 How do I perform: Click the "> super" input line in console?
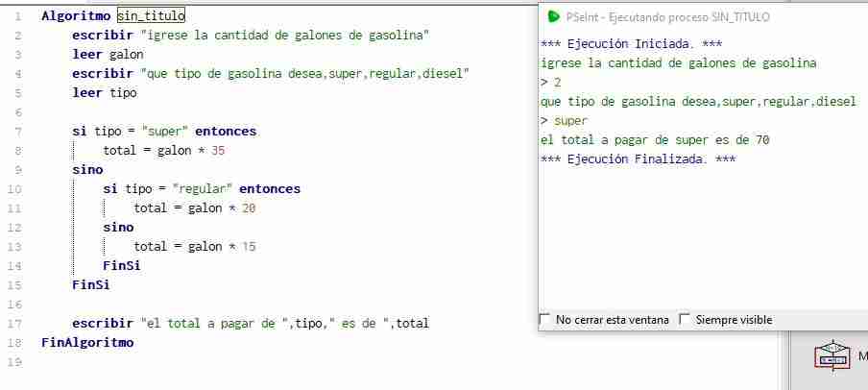pos(564,121)
